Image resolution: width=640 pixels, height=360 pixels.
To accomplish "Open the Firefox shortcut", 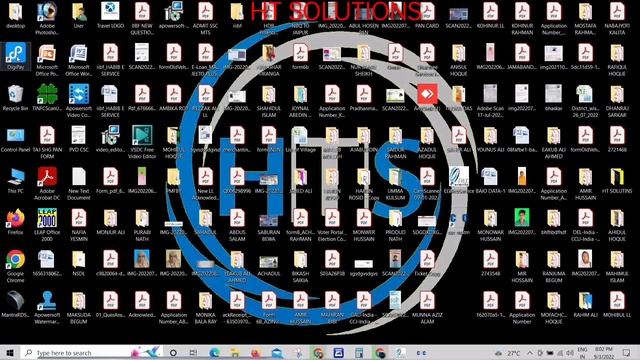I will (16, 222).
